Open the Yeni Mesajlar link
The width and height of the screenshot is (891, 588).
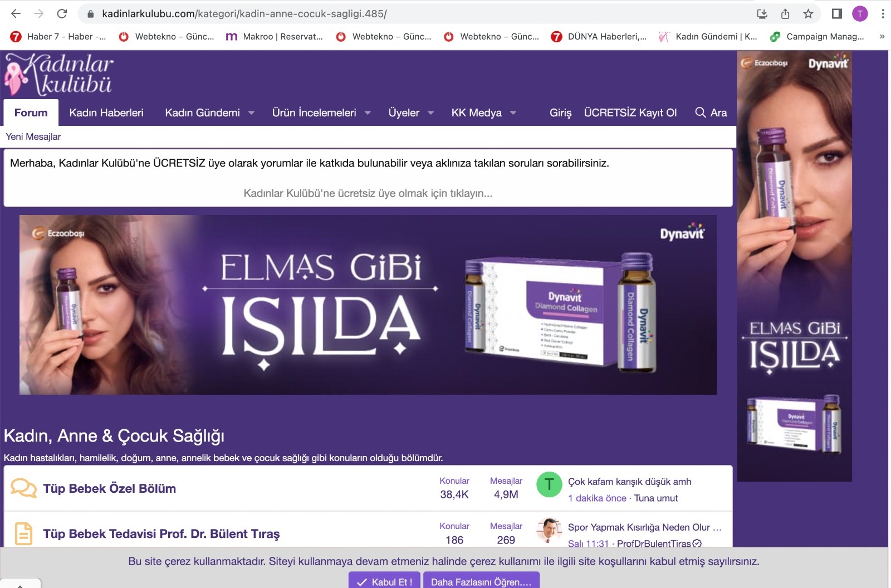click(x=33, y=136)
